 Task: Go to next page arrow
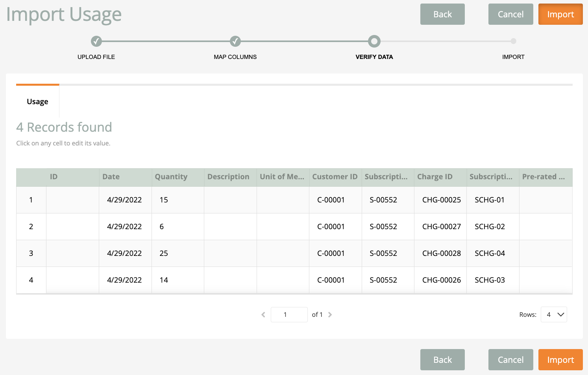pyautogui.click(x=330, y=314)
